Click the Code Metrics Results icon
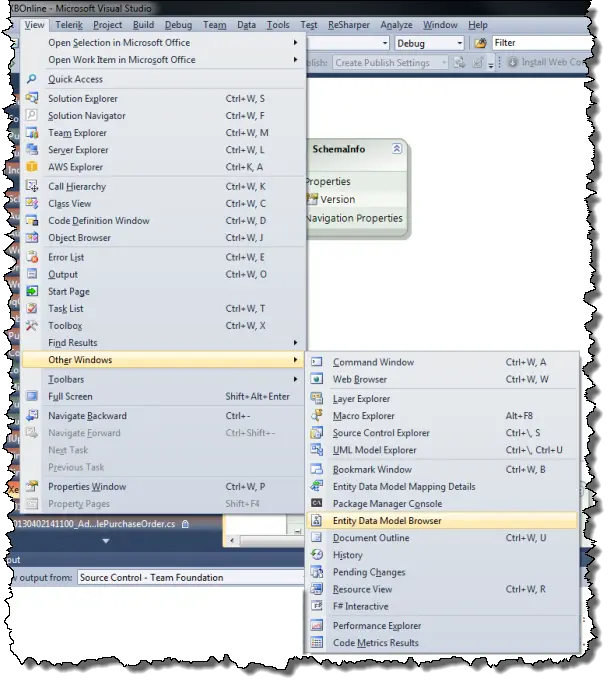615x686 pixels. point(317,643)
